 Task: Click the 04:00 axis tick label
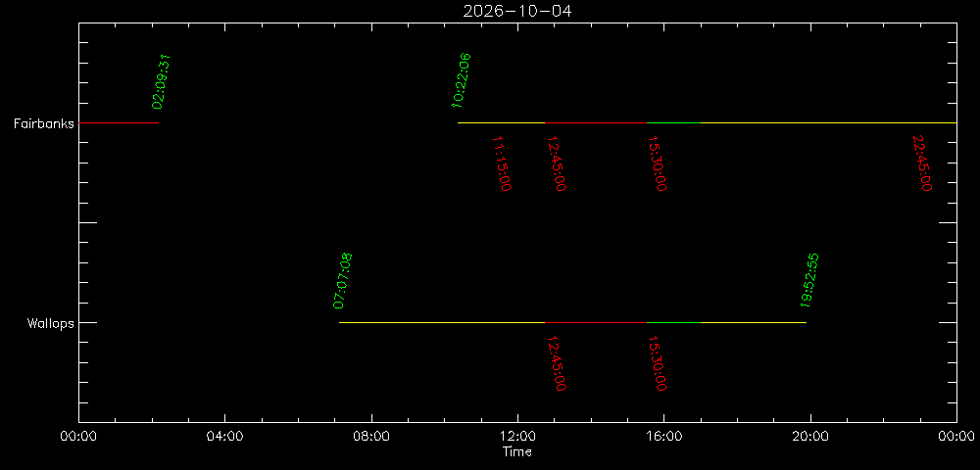[x=224, y=437]
